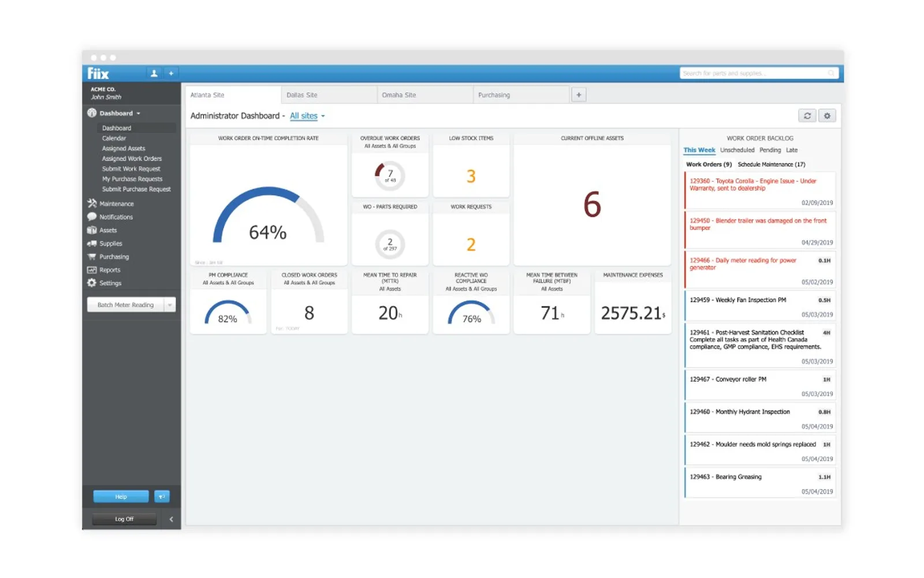This screenshot has width=924, height=578.
Task: Click the Help button
Action: [121, 497]
